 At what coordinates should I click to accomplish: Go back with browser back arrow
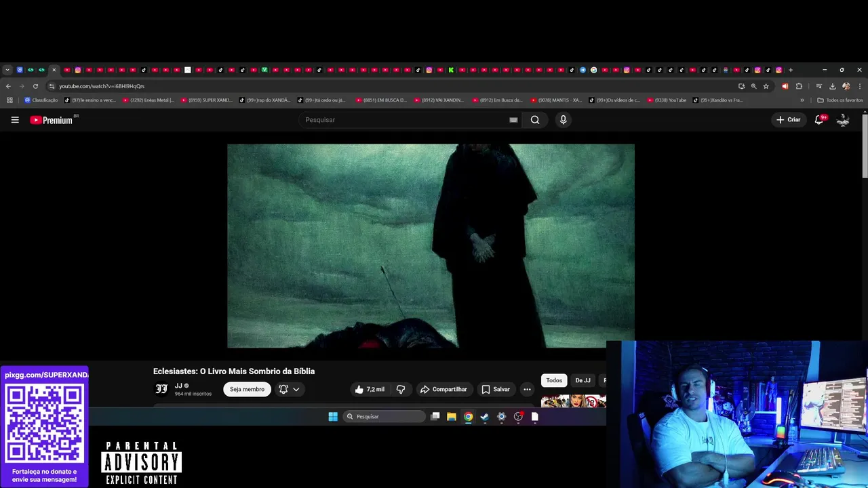pos(8,86)
